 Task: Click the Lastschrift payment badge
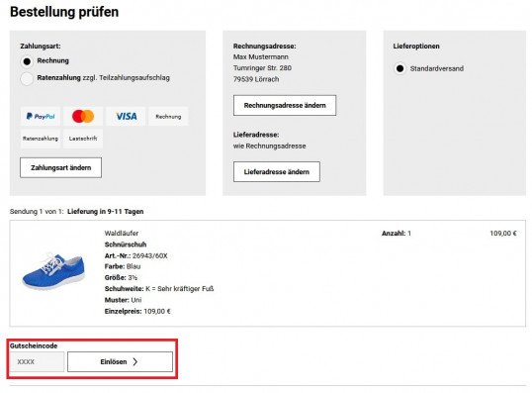pyautogui.click(x=83, y=139)
